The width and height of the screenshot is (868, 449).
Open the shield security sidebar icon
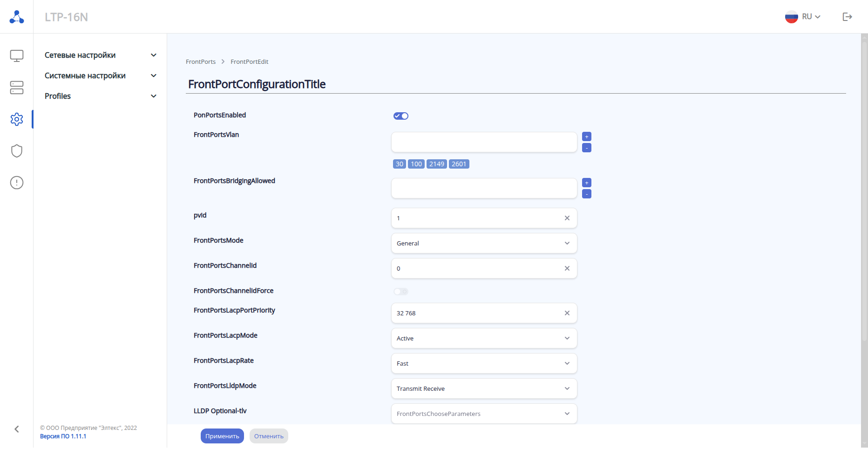(17, 151)
